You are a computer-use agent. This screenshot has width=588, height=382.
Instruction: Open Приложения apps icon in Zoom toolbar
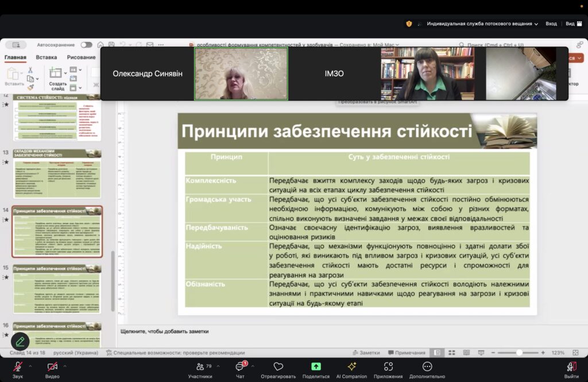[x=388, y=366]
